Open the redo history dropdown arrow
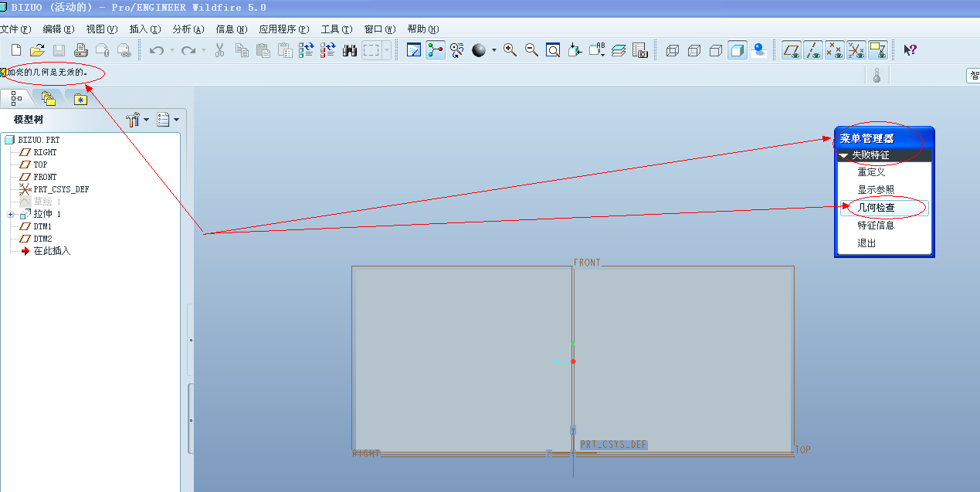The image size is (980, 492). [204, 50]
